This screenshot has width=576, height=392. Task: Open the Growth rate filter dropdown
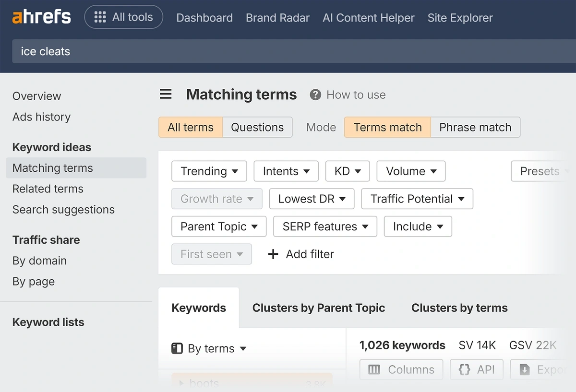click(x=217, y=199)
